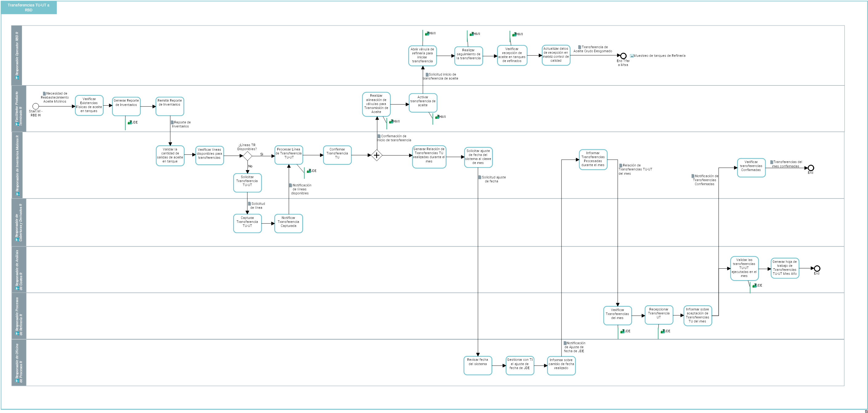
Task: Click the JDE icon below Generar Reporte de Inventarios
Action: point(130,122)
